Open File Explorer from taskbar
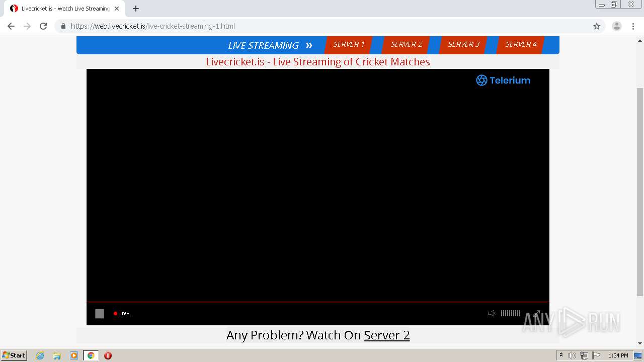Viewport: 644px width, 362px height. pos(57,355)
